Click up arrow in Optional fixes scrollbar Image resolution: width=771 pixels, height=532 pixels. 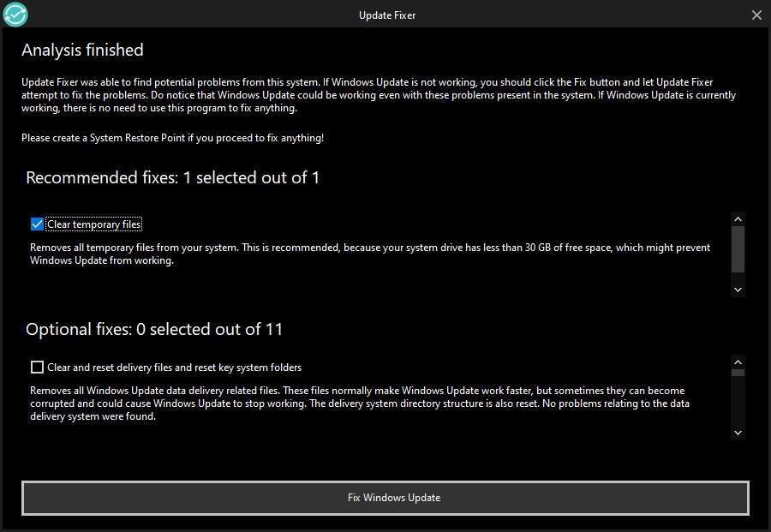click(x=738, y=362)
